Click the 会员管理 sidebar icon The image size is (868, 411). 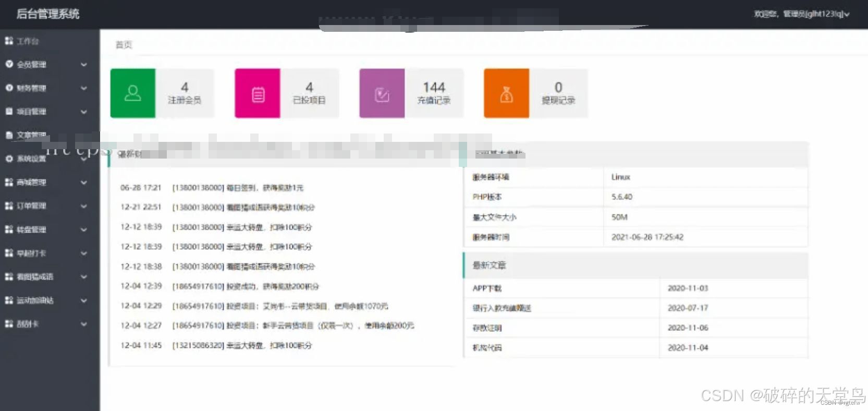9,64
